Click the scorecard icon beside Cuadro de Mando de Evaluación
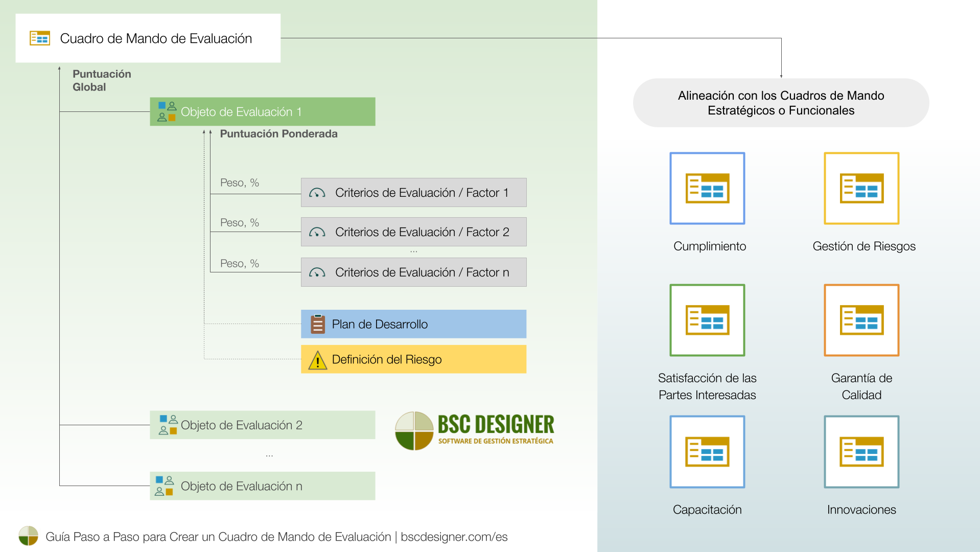The height and width of the screenshot is (552, 980). coord(40,38)
